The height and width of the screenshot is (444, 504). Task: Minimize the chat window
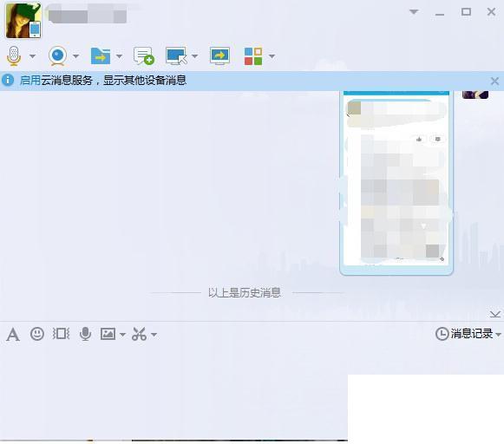[x=440, y=15]
